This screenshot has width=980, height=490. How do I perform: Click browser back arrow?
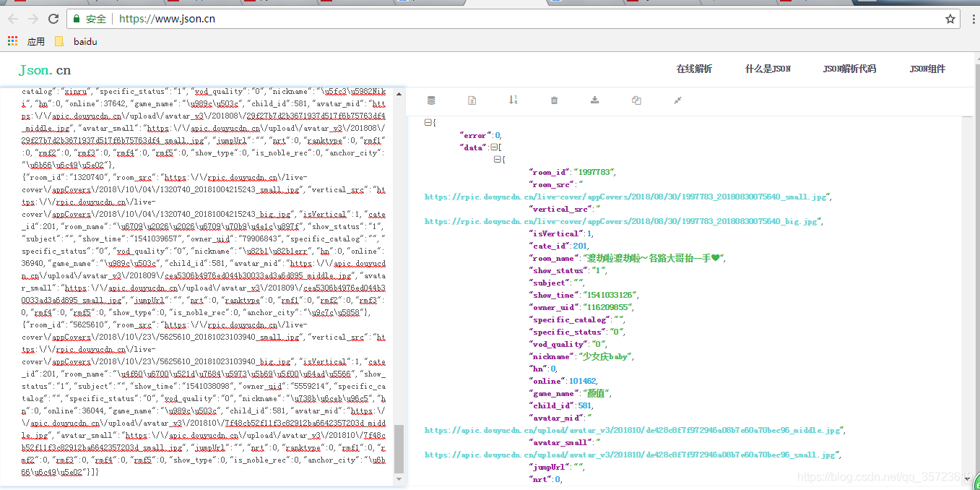13,19
